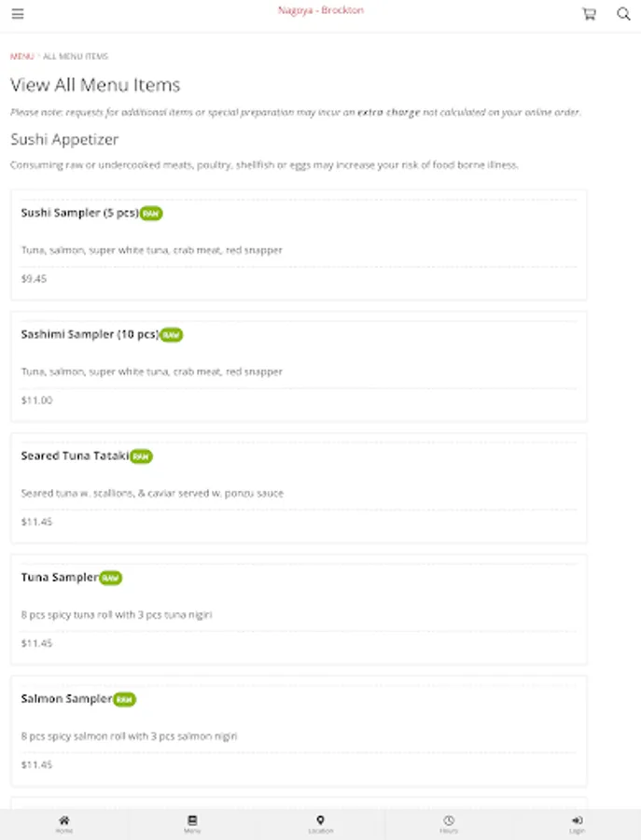This screenshot has width=641, height=840.
Task: Click the $11.00 Sashimi Sampler price
Action: pos(36,400)
